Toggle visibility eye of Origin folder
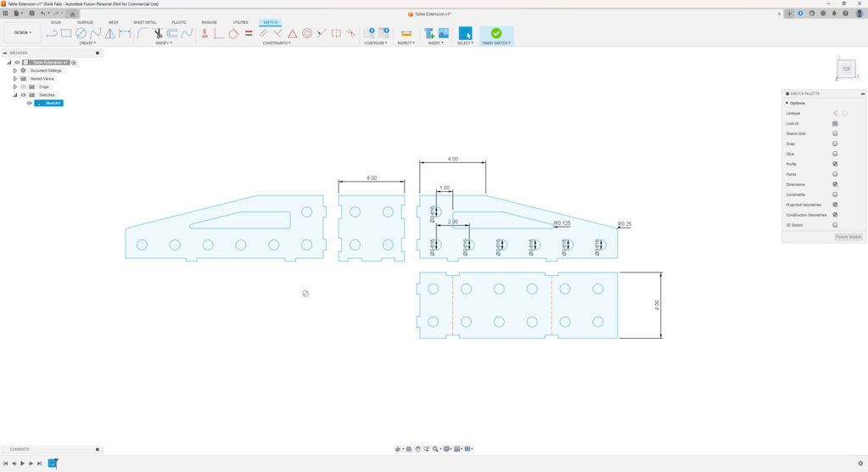This screenshot has height=472, width=868. click(x=23, y=87)
